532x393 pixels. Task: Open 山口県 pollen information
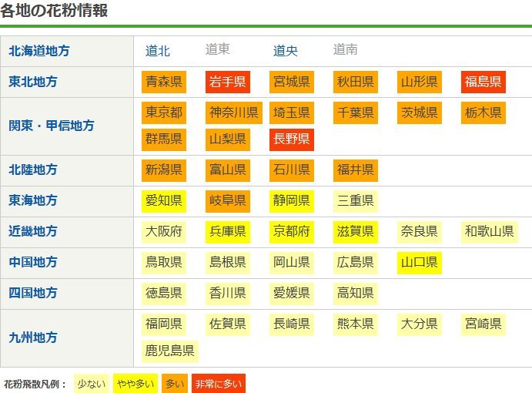point(419,262)
